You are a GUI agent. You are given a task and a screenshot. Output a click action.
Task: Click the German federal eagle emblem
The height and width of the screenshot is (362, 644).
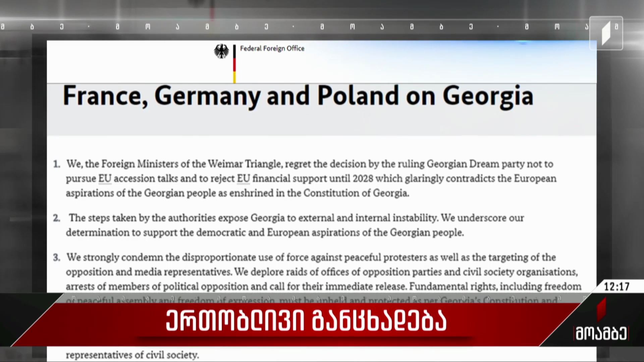pyautogui.click(x=221, y=52)
